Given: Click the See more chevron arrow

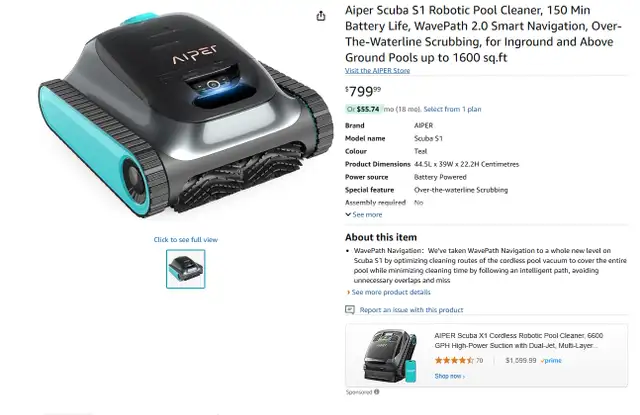Looking at the screenshot, I should [x=348, y=215].
